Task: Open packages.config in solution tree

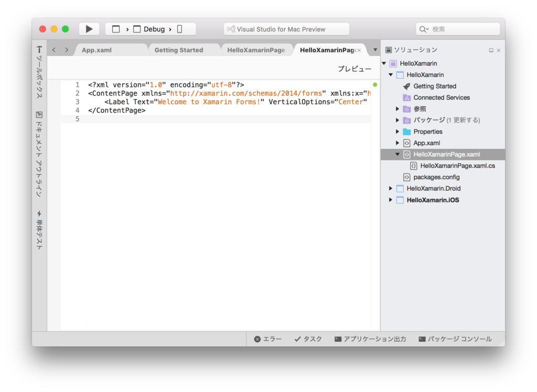Action: pyautogui.click(x=436, y=177)
